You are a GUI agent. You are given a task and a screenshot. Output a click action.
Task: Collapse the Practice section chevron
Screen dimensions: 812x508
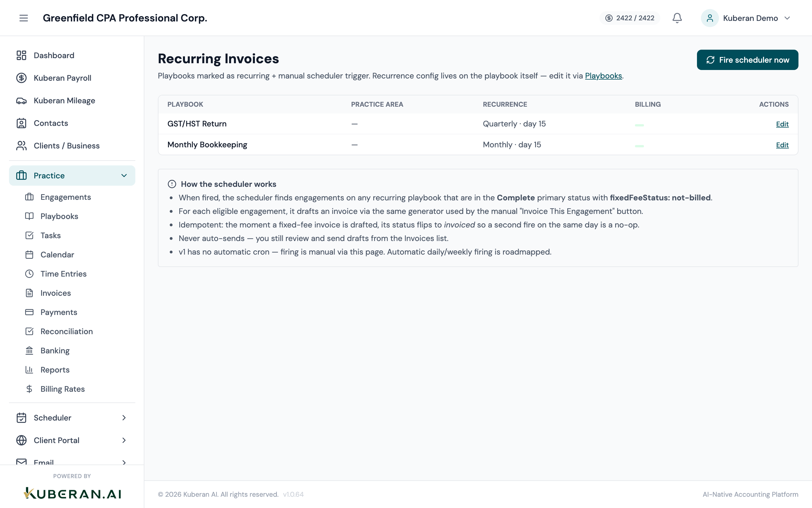[x=124, y=175]
